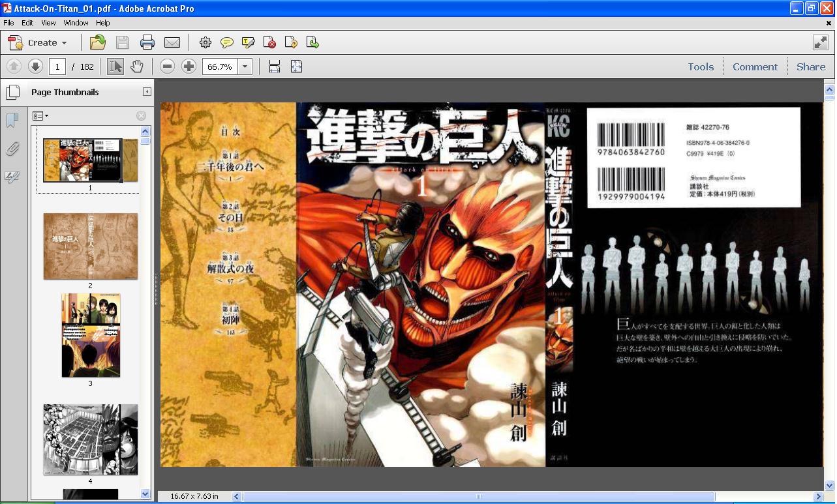This screenshot has width=837, height=504.
Task: Toggle the Bookmarks panel button
Action: 12,121
